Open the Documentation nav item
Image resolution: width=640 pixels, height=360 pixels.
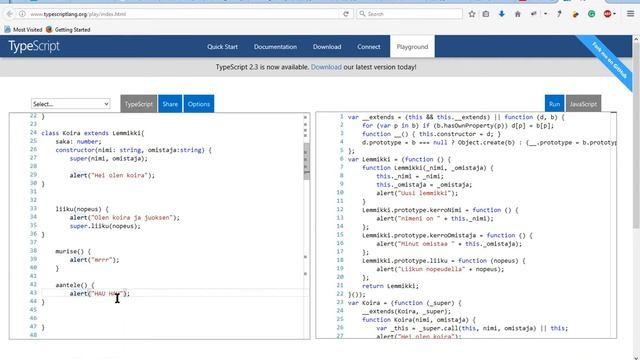click(x=276, y=47)
